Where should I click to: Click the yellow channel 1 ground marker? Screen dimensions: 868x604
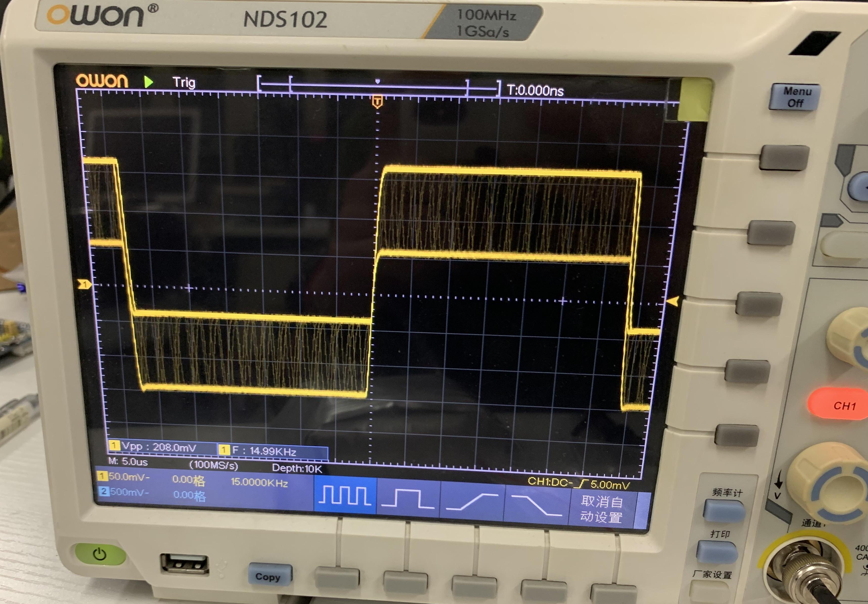coord(84,284)
